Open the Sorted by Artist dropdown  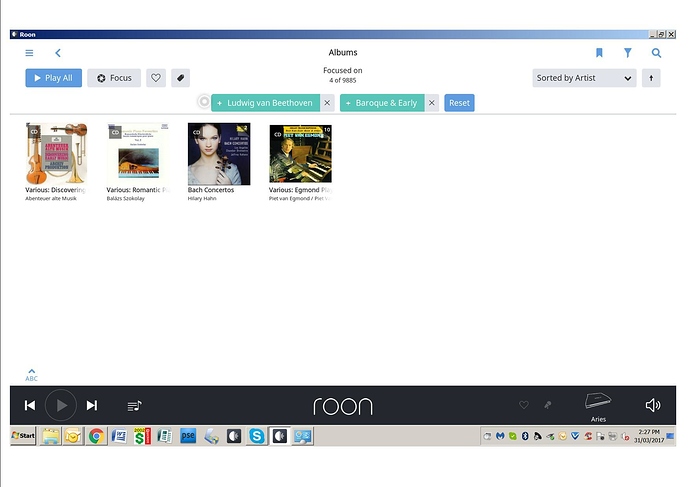(584, 78)
